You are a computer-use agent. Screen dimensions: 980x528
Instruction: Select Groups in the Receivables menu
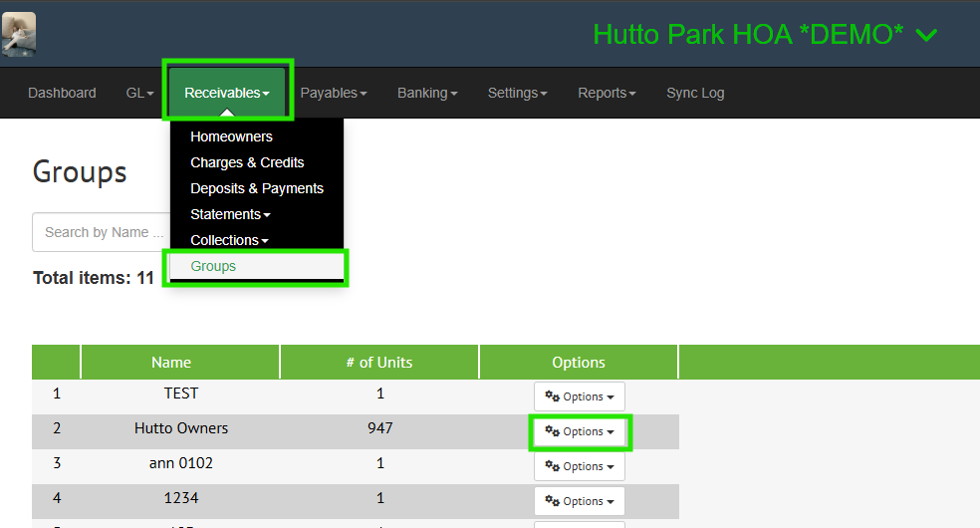pos(213,266)
